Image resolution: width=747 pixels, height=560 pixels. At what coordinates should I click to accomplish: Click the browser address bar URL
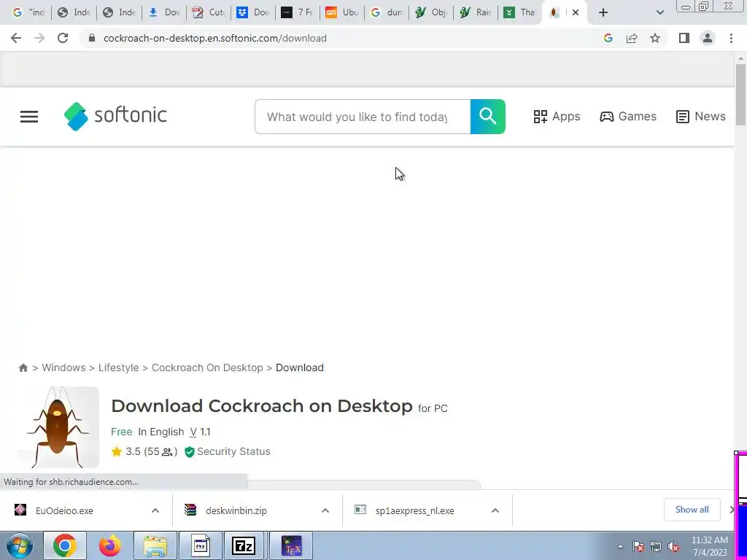[x=215, y=38]
